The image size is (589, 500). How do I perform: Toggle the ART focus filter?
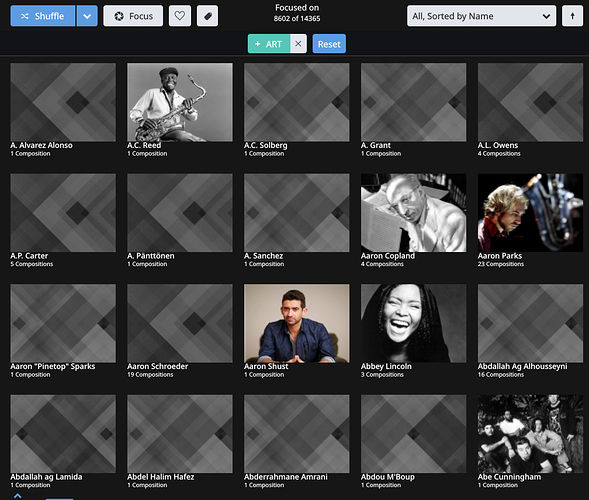(x=269, y=44)
